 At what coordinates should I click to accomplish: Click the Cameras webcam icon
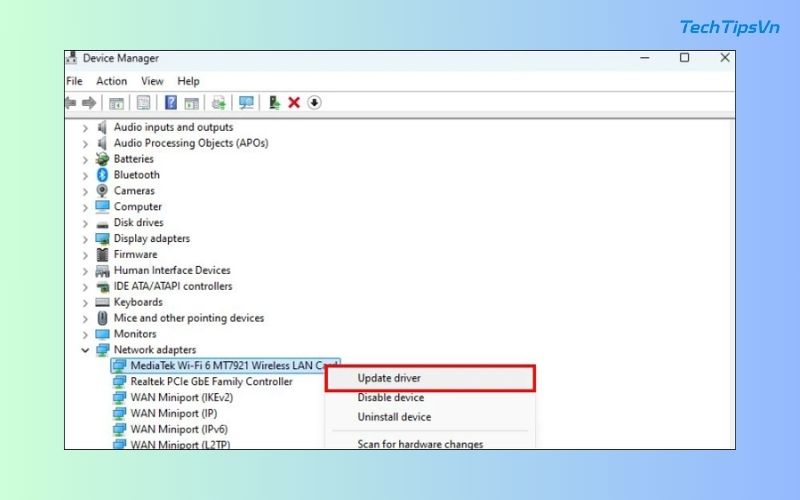point(103,191)
